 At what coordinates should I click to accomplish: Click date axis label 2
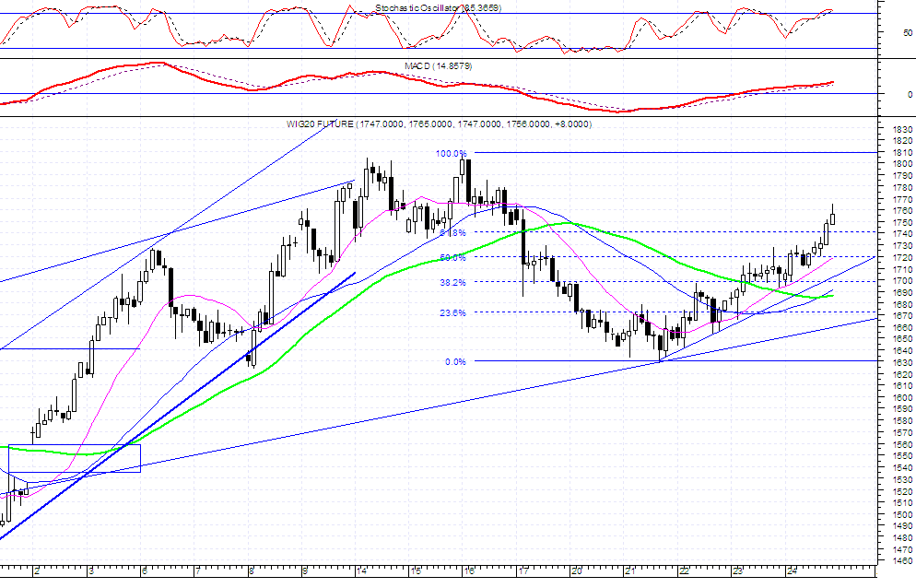tap(37, 571)
